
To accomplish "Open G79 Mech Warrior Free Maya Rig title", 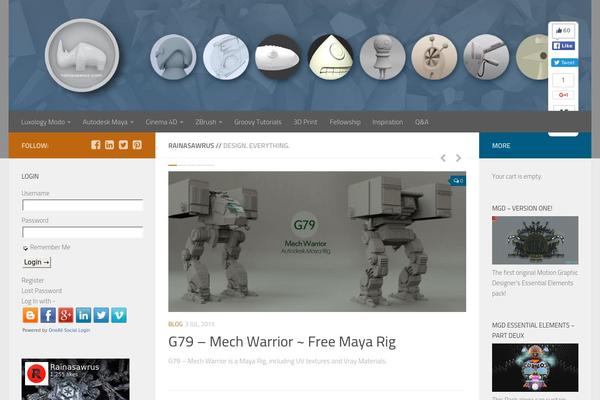I will [282, 341].
